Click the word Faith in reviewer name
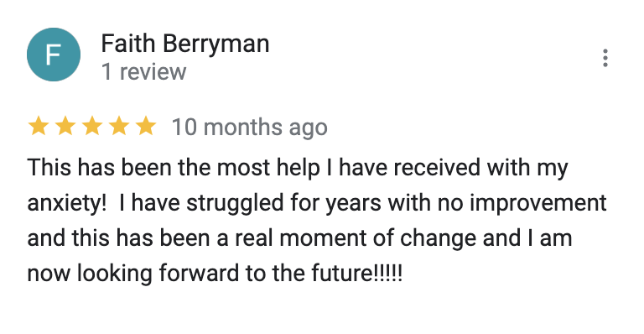The height and width of the screenshot is (334, 644). point(128,43)
